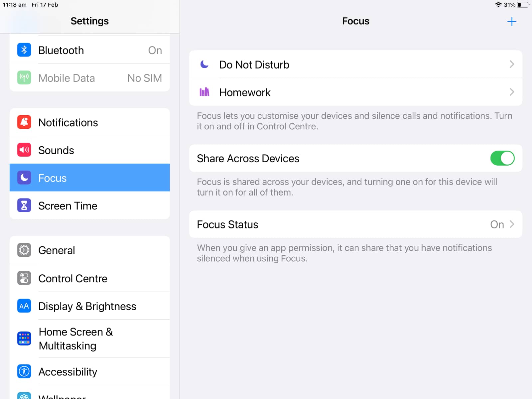The image size is (532, 399).
Task: Click the Sounds speaker icon
Action: (24, 150)
